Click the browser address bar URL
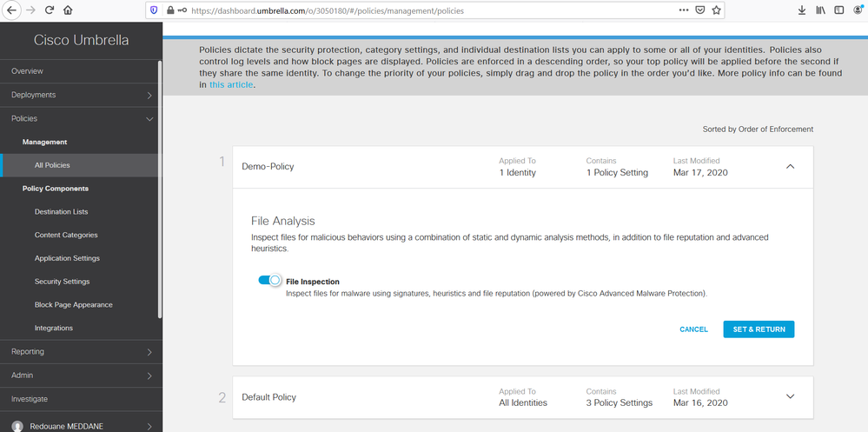868x432 pixels. [328, 10]
